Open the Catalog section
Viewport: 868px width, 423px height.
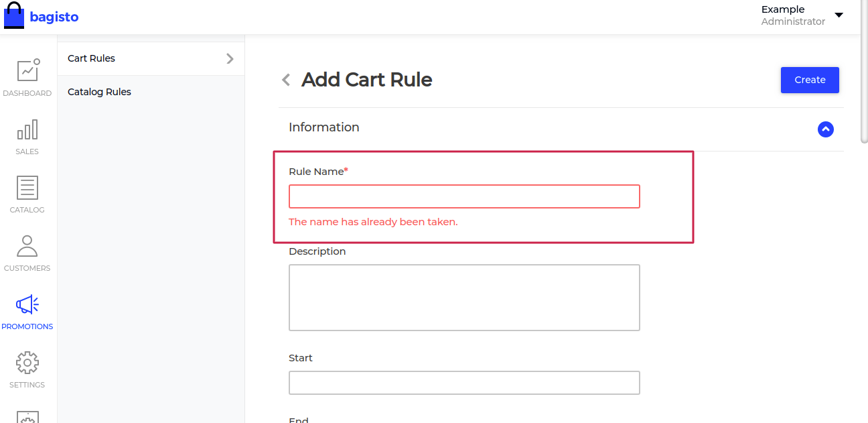pos(27,192)
